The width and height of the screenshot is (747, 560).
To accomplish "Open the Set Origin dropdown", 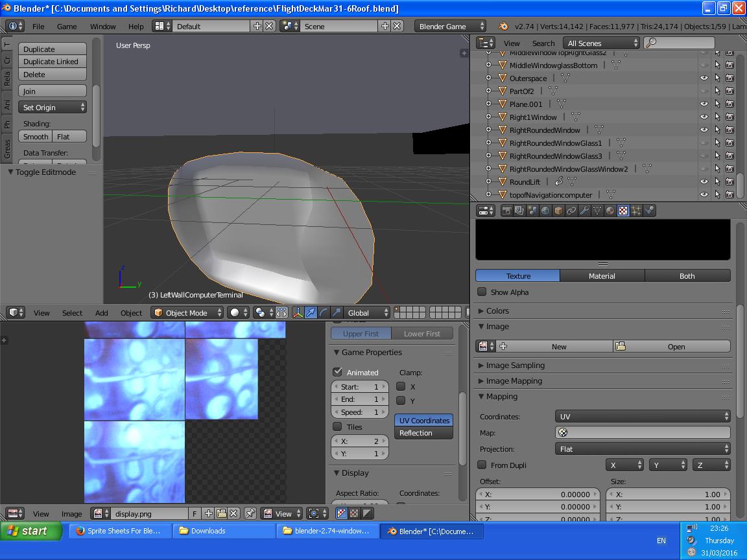I will coord(53,108).
